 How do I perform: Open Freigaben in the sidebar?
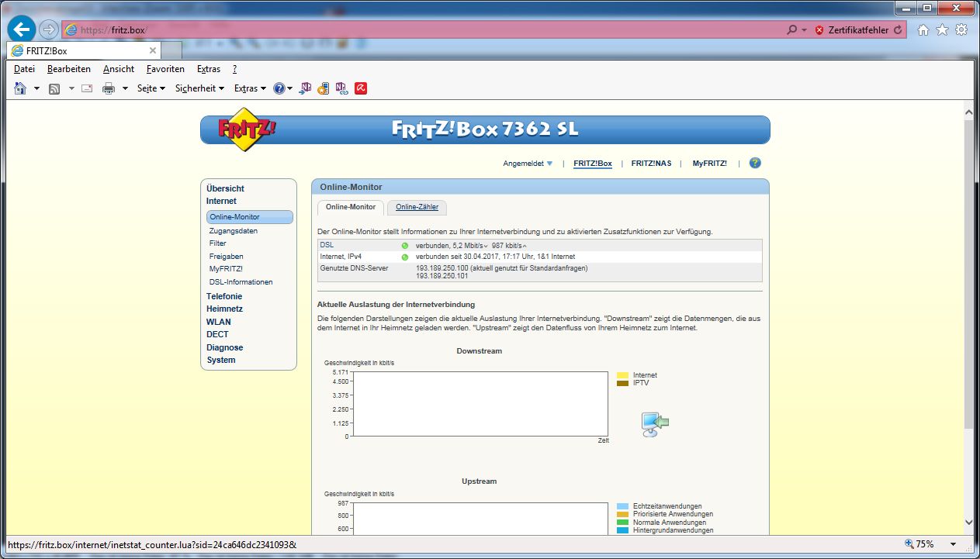[x=226, y=256]
